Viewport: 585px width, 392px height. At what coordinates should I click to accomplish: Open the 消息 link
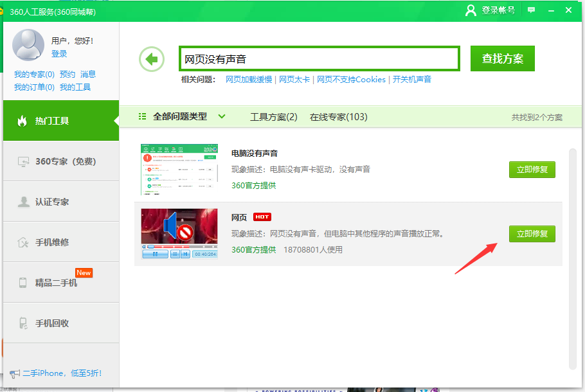point(88,74)
